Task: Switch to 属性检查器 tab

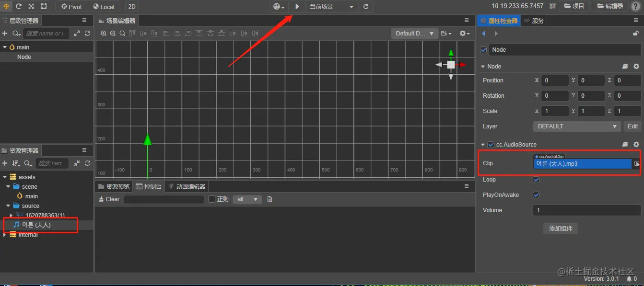Action: (x=499, y=21)
